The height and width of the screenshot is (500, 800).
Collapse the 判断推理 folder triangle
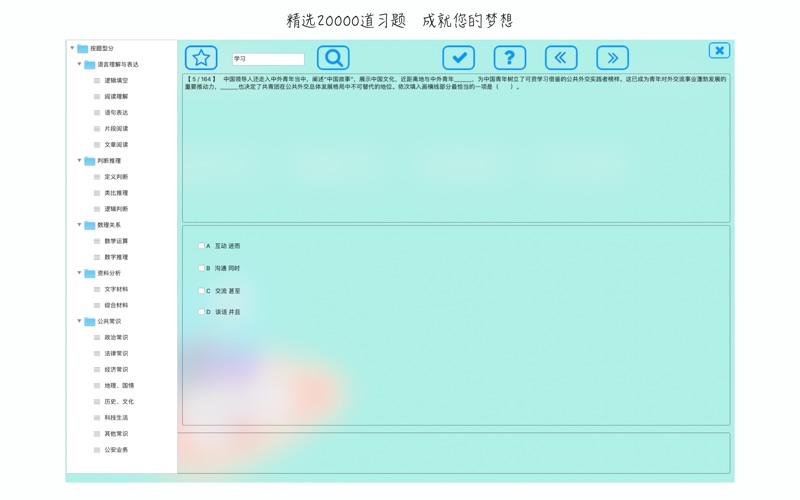tap(79, 161)
